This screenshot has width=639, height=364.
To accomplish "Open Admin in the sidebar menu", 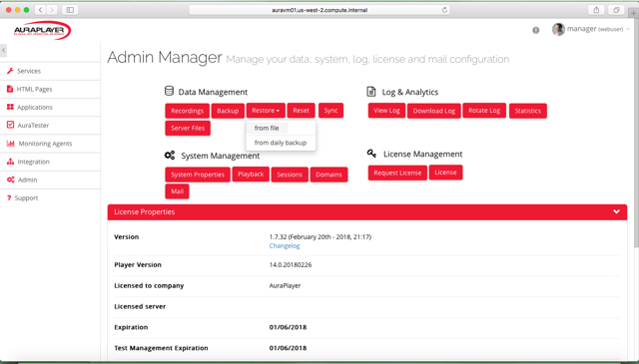I will [x=27, y=180].
